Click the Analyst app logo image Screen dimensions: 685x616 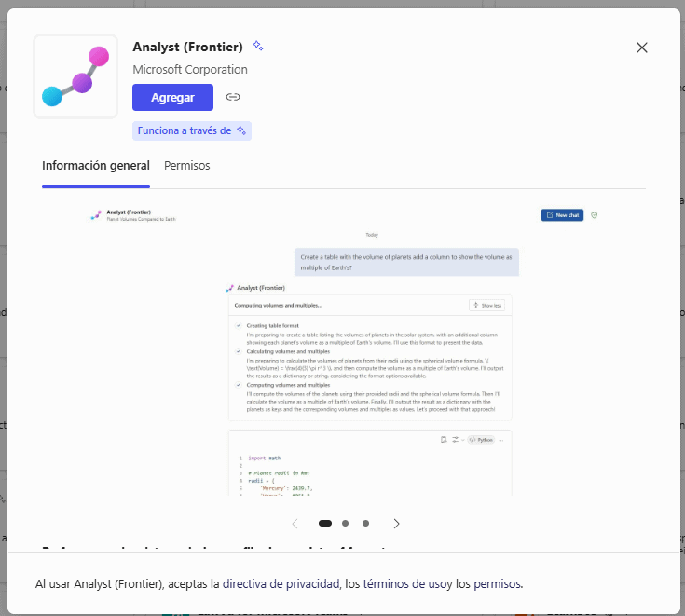tap(75, 76)
